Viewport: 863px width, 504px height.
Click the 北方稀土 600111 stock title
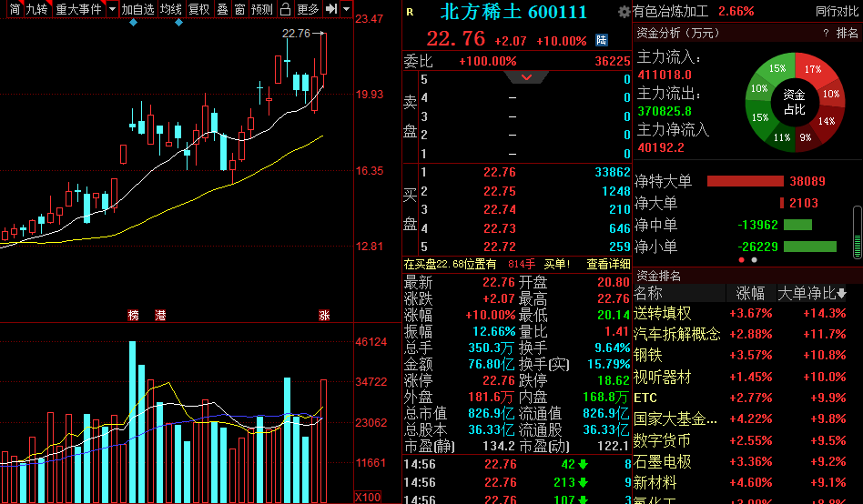click(x=513, y=12)
